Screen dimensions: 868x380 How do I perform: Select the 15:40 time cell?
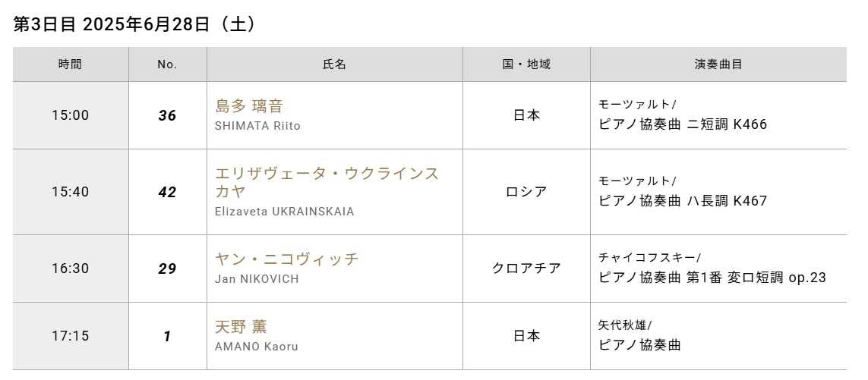pos(70,192)
